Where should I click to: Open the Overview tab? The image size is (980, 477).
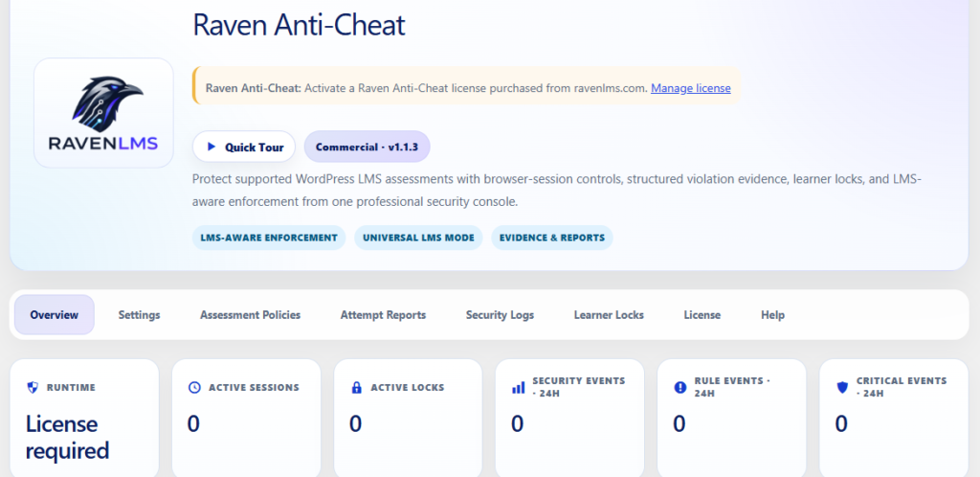pyautogui.click(x=55, y=315)
